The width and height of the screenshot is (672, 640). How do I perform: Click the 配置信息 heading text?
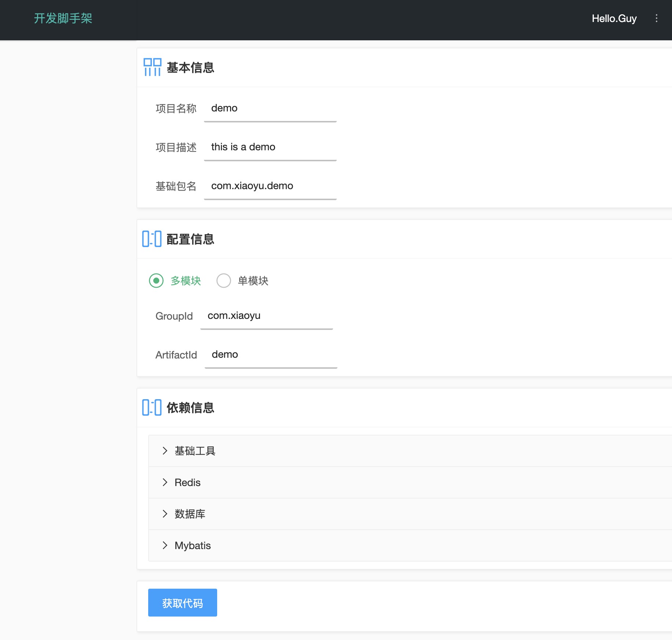190,239
